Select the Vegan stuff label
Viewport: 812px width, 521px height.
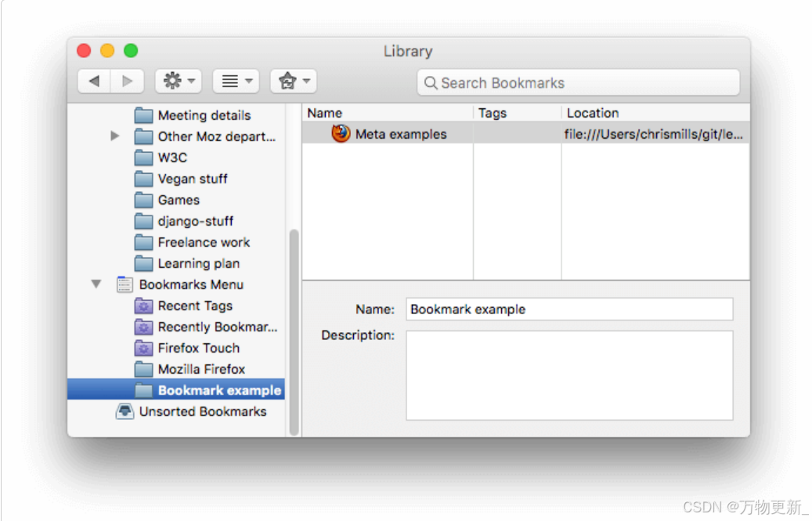tap(193, 179)
